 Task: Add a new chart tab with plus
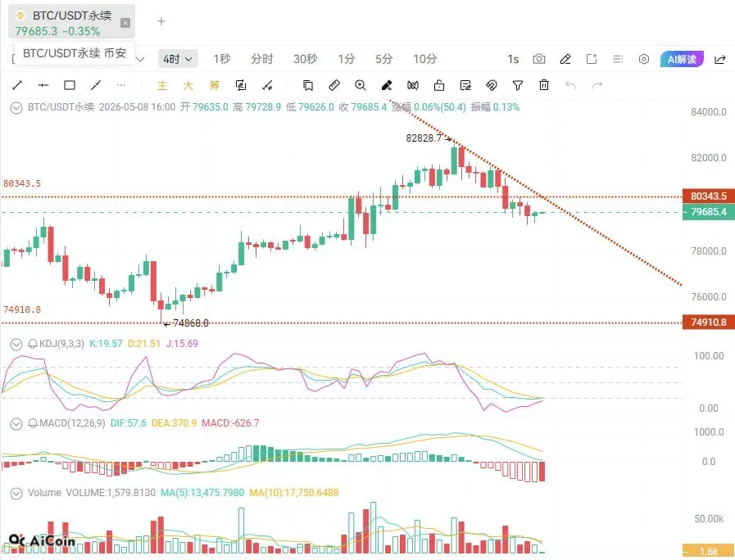coord(161,21)
